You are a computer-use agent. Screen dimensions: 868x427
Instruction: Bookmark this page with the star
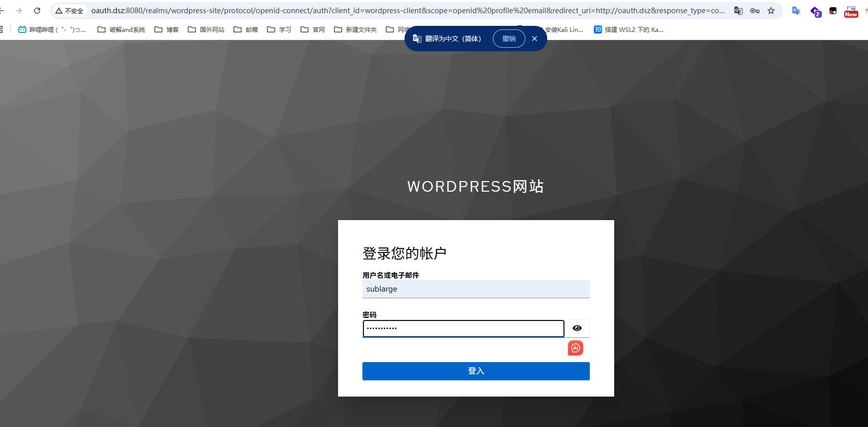(771, 11)
